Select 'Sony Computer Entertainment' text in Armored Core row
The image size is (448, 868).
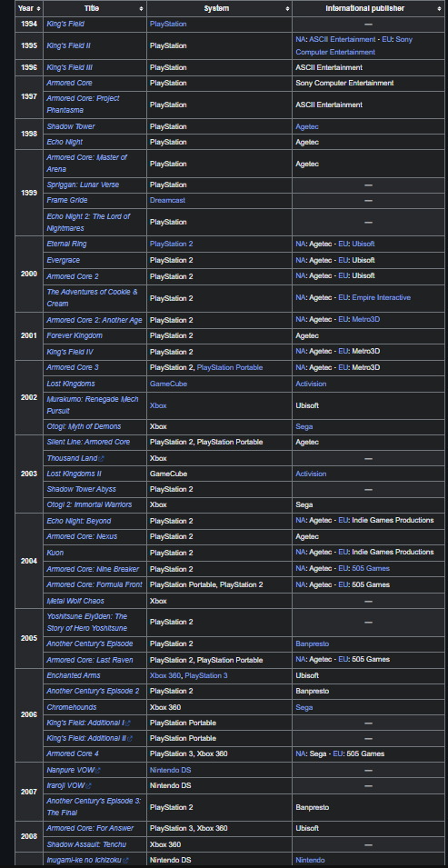344,83
